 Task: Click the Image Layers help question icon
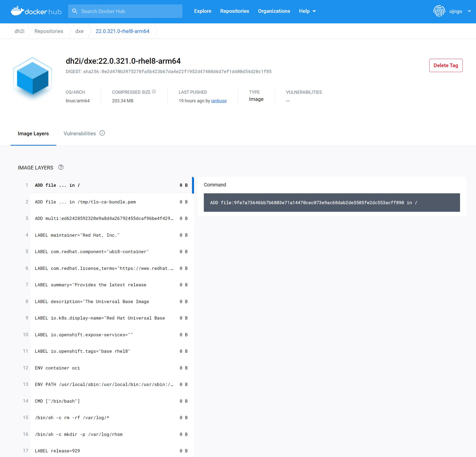61,167
